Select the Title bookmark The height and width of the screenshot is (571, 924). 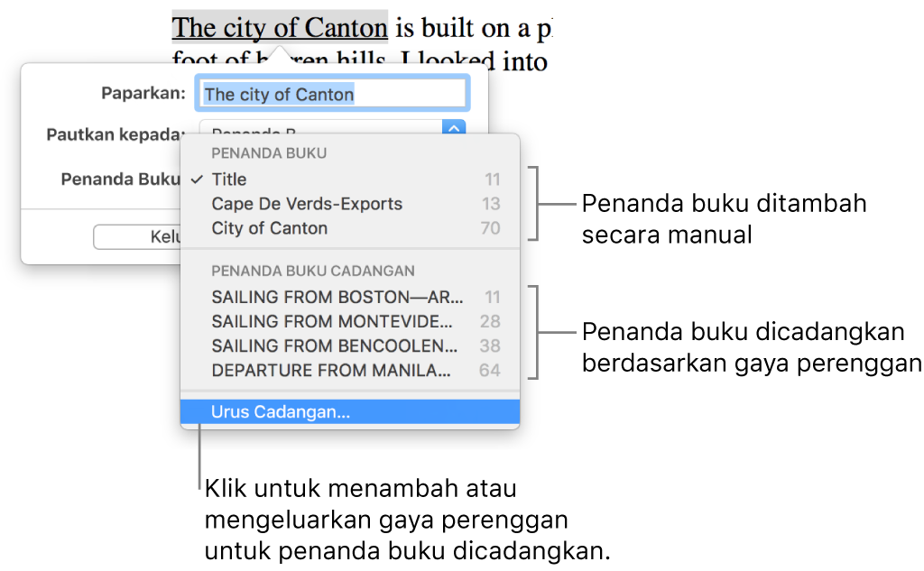pyautogui.click(x=350, y=180)
